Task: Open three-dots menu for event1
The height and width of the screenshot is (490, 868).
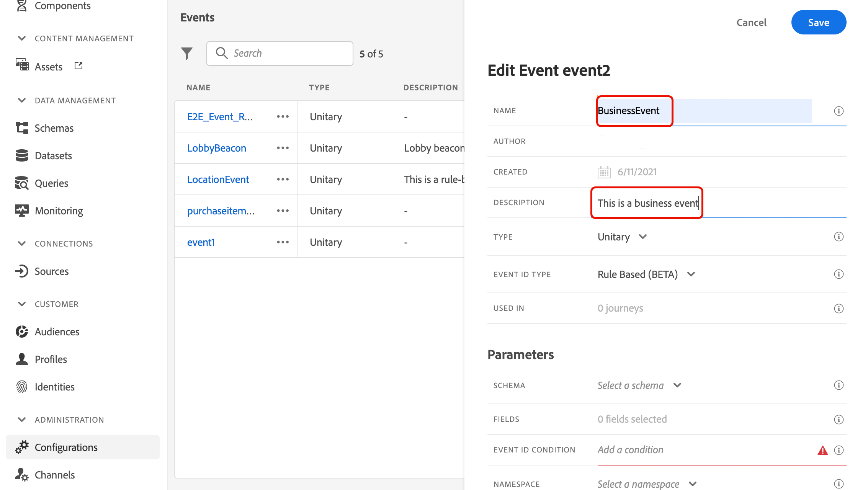Action: point(283,242)
